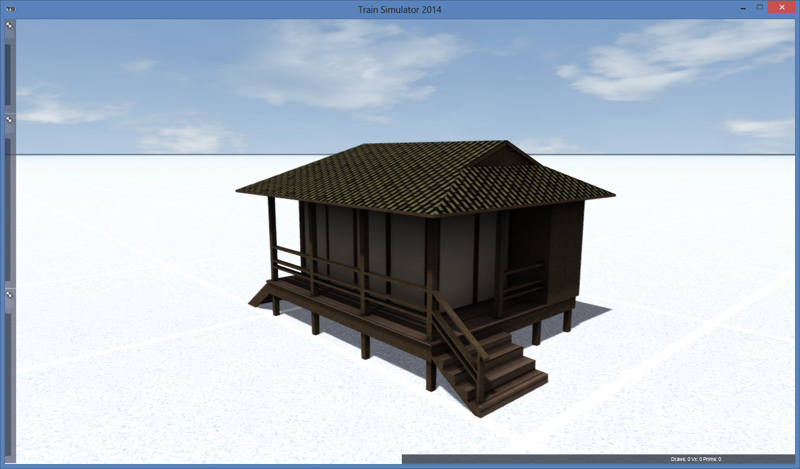Click the Train Simulator 2014 title text
800x469 pixels.
(399, 10)
